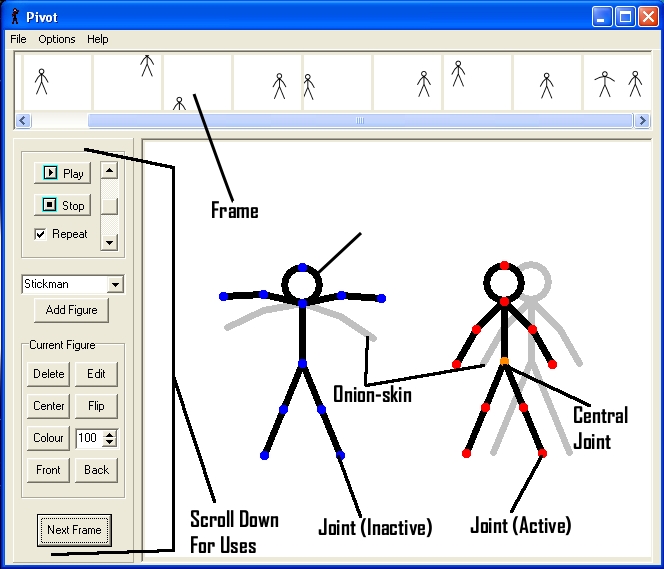664x569 pixels.
Task: Open the Options menu
Action: coord(57,39)
